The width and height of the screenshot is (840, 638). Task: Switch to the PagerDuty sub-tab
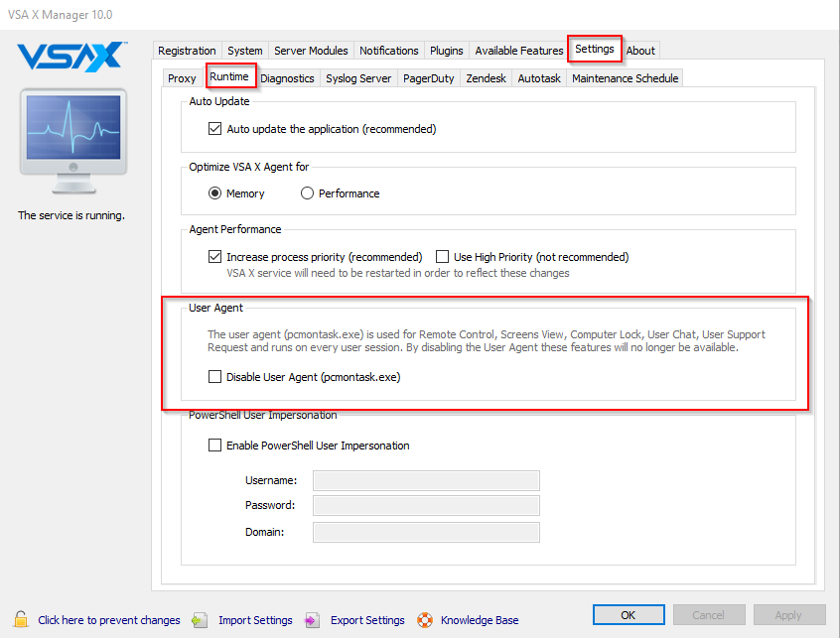coord(429,78)
